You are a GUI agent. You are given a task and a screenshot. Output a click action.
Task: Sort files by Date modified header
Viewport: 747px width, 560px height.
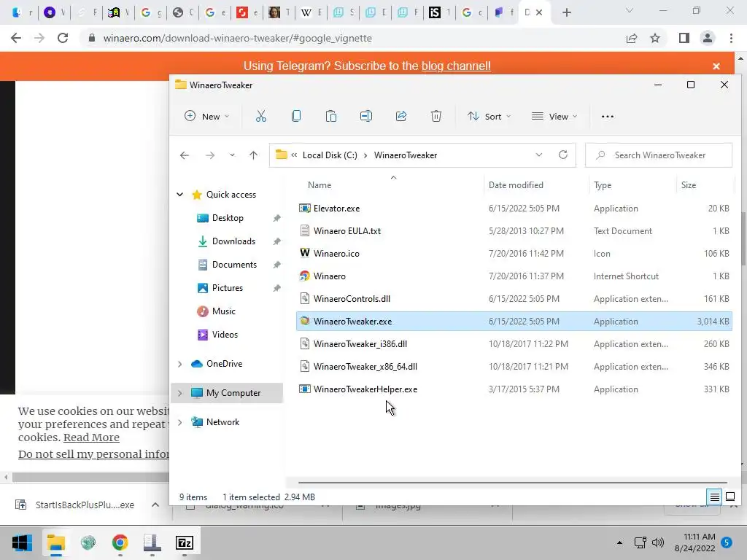[516, 185]
